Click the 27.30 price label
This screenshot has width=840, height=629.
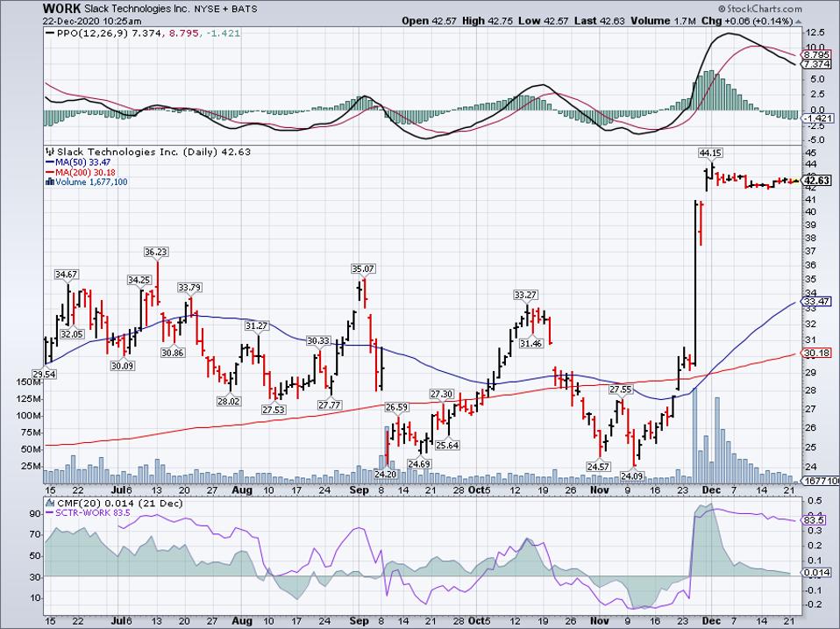pyautogui.click(x=441, y=394)
